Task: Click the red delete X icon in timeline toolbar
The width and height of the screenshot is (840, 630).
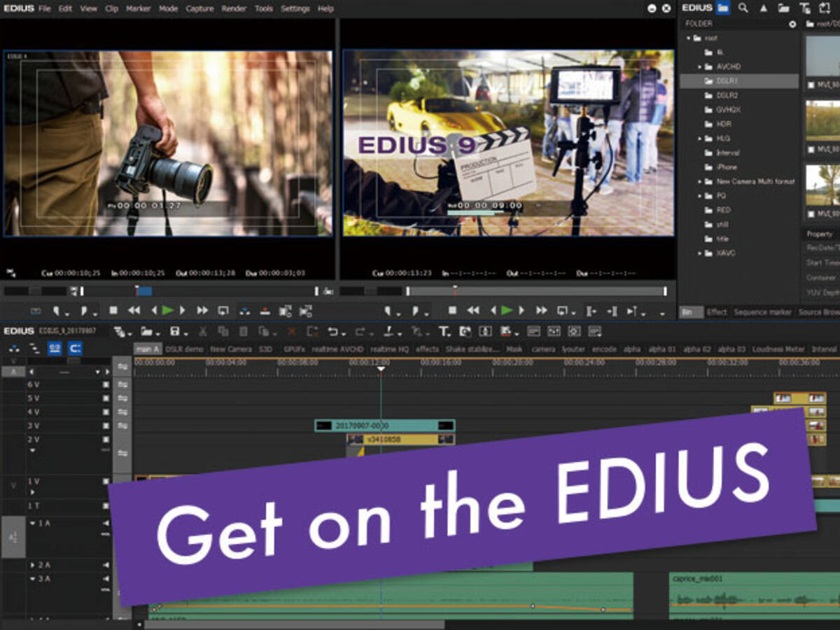Action: pos(292,331)
